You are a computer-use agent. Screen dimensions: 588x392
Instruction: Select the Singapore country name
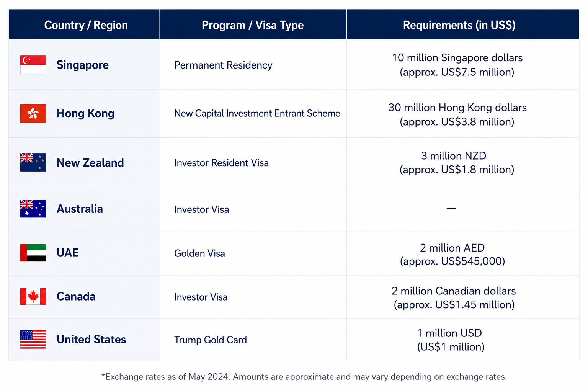pos(83,65)
